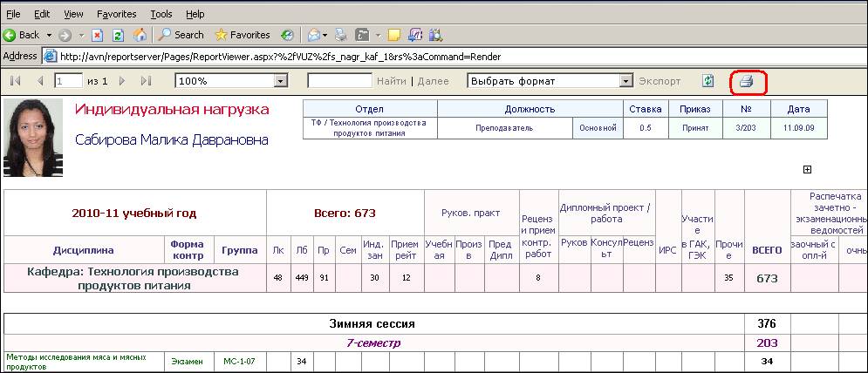Click the Зимняя сессия row title
The height and width of the screenshot is (373, 868).
click(372, 323)
